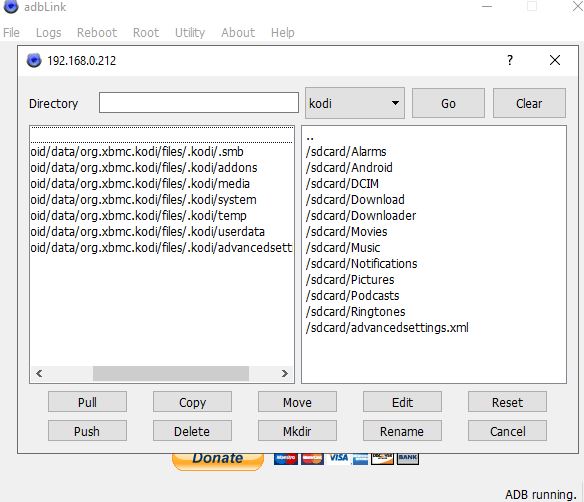Select /sdcard/Android in right list
Image resolution: width=584 pixels, height=502 pixels.
pos(434,168)
